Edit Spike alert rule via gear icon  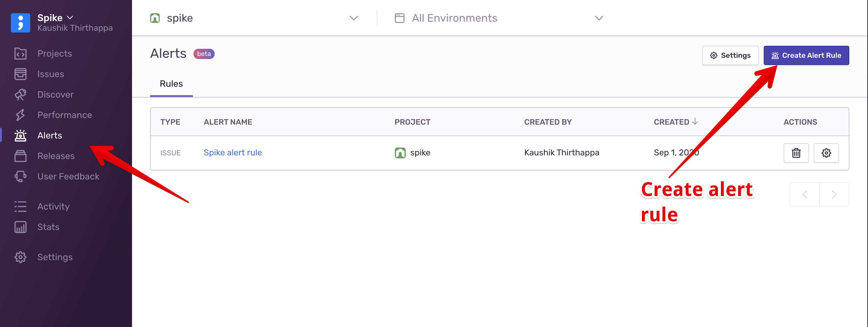coord(826,153)
